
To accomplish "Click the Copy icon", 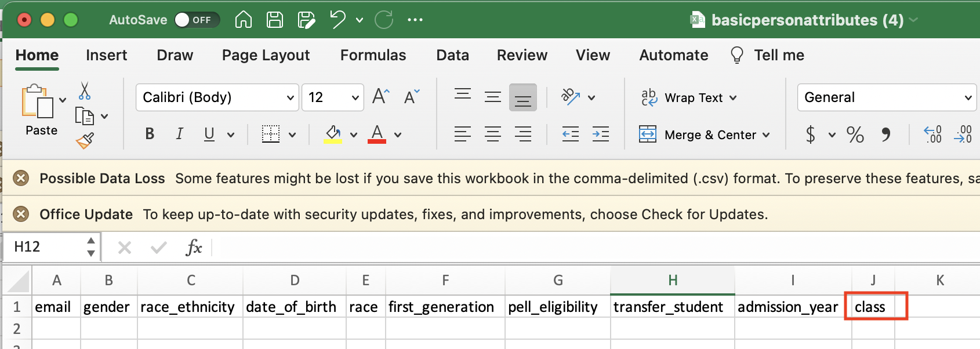I will click(x=85, y=116).
